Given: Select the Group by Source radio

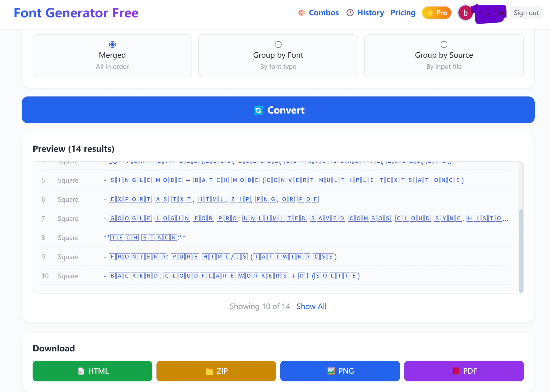Looking at the screenshot, I should pos(444,44).
